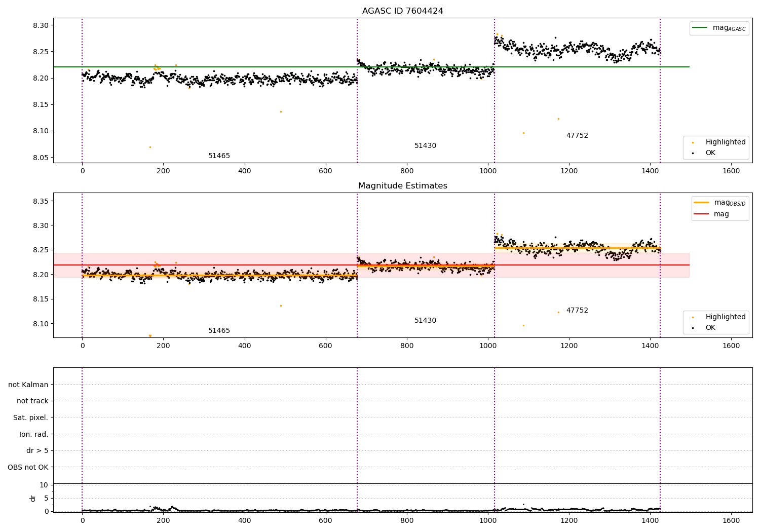Click the '51430' label in middle plot
760x532 pixels.
[x=425, y=321]
